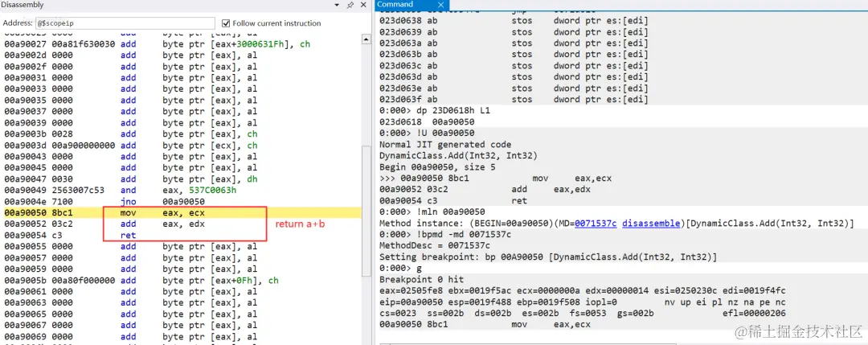Select segment register line with efl=00000206

(x=583, y=314)
